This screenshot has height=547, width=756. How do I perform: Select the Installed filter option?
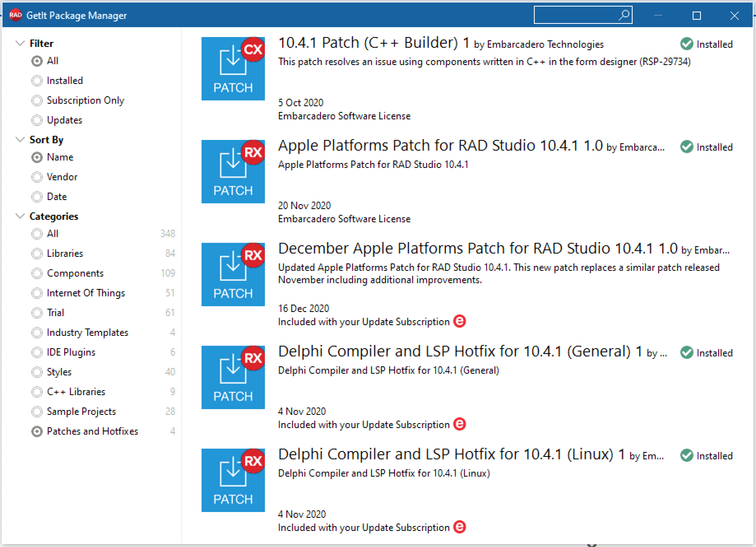point(37,81)
